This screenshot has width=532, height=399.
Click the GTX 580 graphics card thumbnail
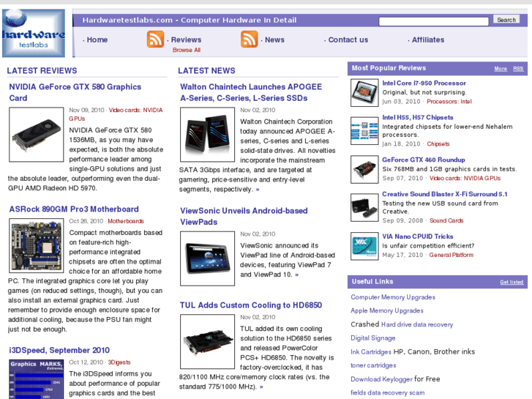click(37, 135)
